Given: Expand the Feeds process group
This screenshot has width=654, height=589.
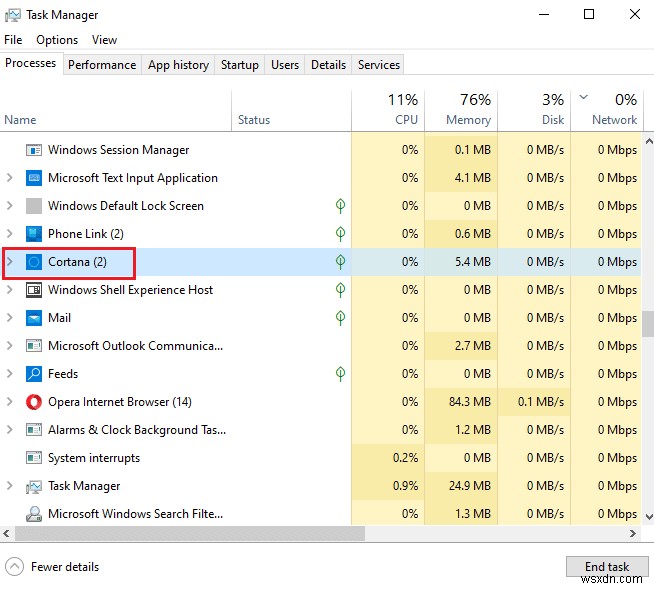Looking at the screenshot, I should click(10, 373).
